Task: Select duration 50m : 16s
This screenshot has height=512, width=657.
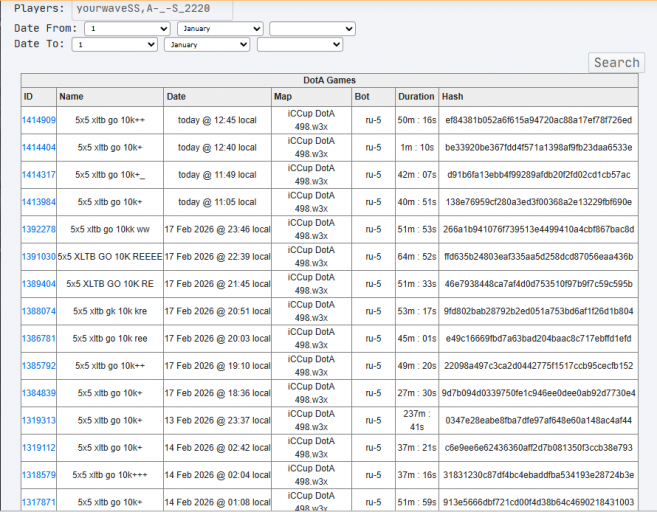Action: coord(416,120)
